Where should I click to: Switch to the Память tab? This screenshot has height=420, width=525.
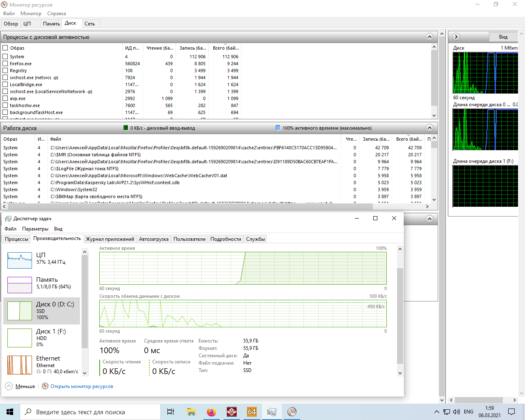51,24
